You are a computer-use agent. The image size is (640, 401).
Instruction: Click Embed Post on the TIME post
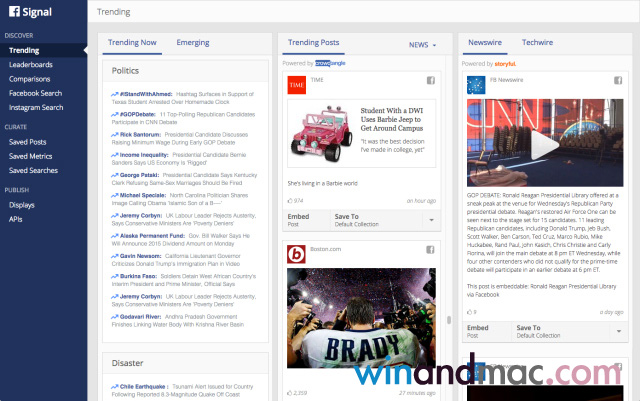[298, 220]
